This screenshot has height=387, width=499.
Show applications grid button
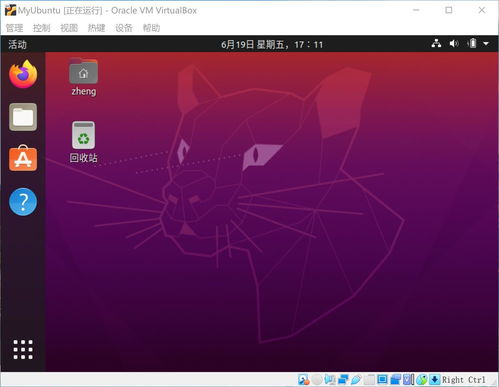[x=23, y=349]
